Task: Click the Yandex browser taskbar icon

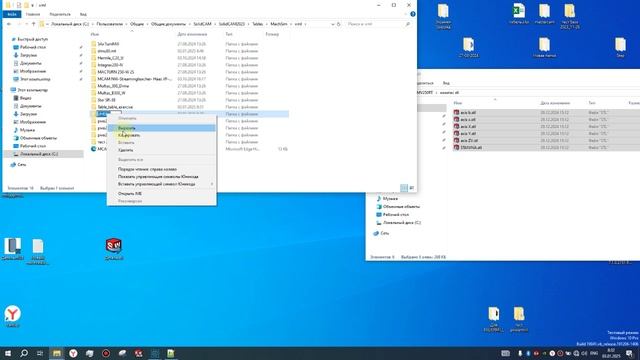Action: point(73,353)
